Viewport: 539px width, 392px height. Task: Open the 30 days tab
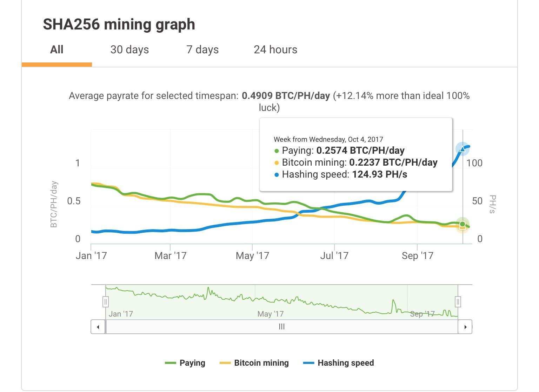point(129,49)
